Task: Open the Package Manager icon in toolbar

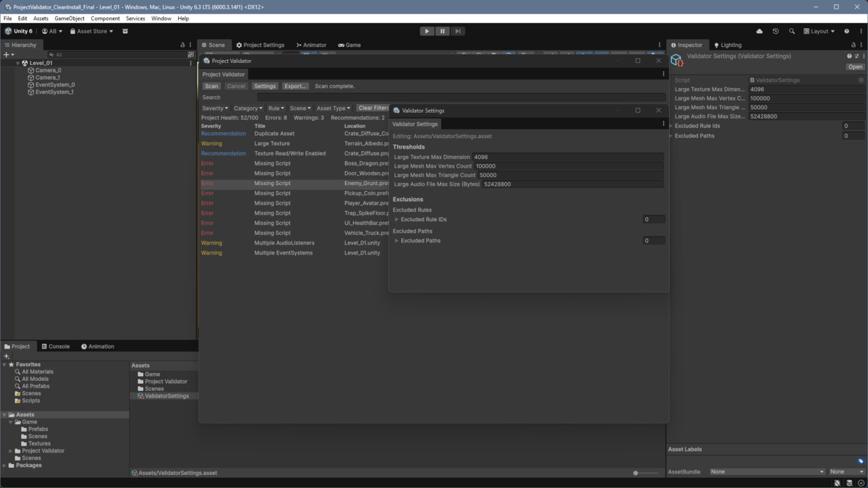Action: 125,31
